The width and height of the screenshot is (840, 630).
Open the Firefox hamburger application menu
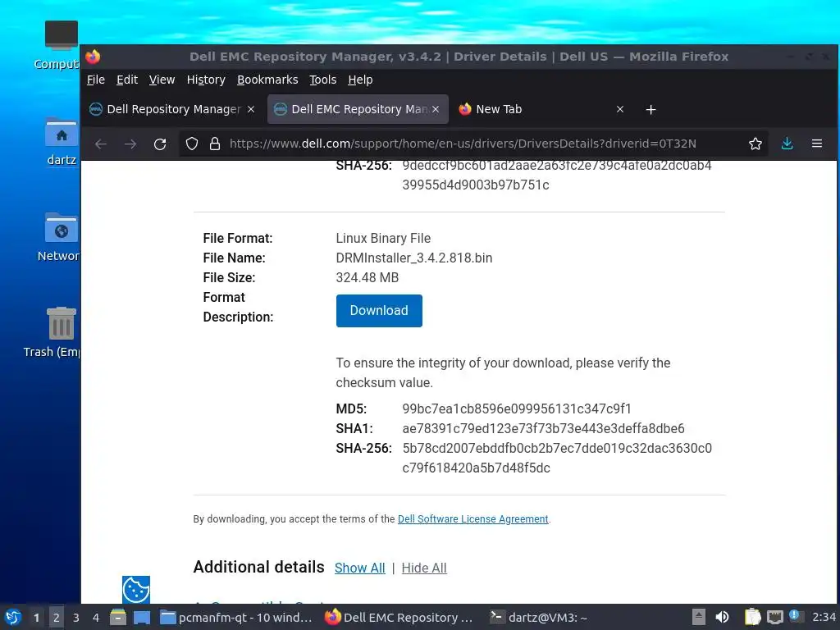click(817, 144)
